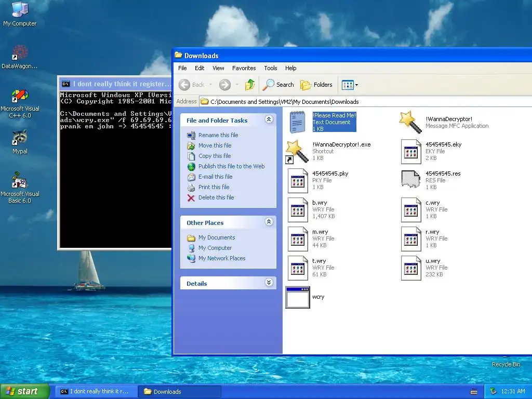The image size is (532, 399).
Task: Click the cmd icon in command prompt title
Action: [x=66, y=84]
